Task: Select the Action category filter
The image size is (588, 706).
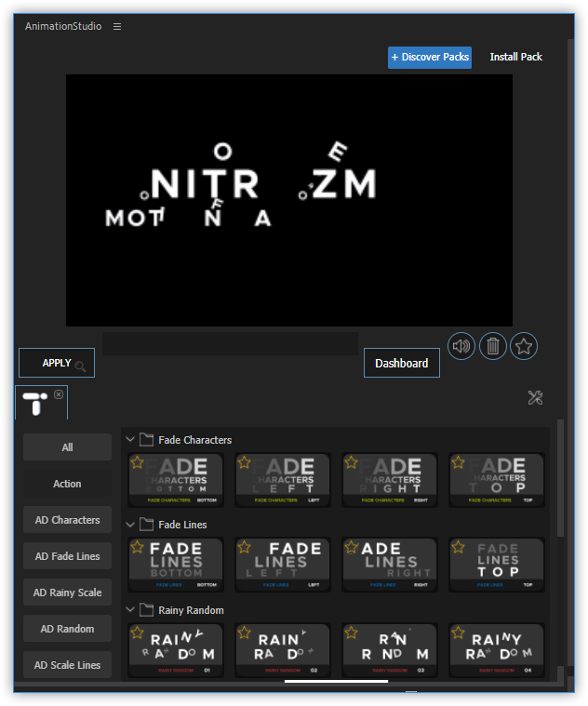Action: click(67, 484)
